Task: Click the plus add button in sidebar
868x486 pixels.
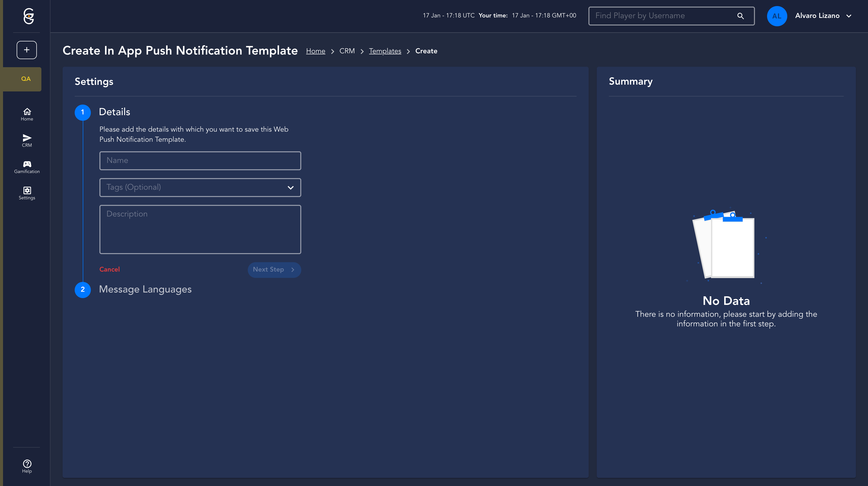Action: [x=26, y=50]
